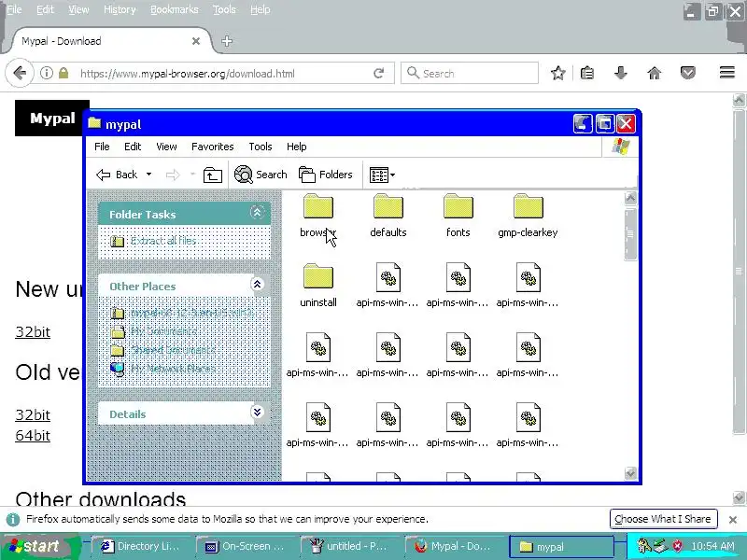Open Firefox Tools menu at top
Image resolution: width=747 pixels, height=560 pixels.
tap(224, 9)
